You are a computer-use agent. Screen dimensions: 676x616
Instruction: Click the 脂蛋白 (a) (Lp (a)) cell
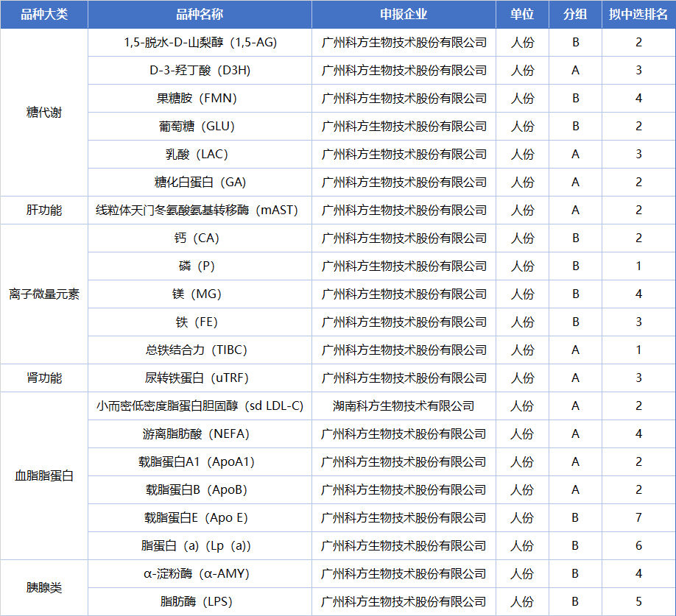[x=200, y=546]
